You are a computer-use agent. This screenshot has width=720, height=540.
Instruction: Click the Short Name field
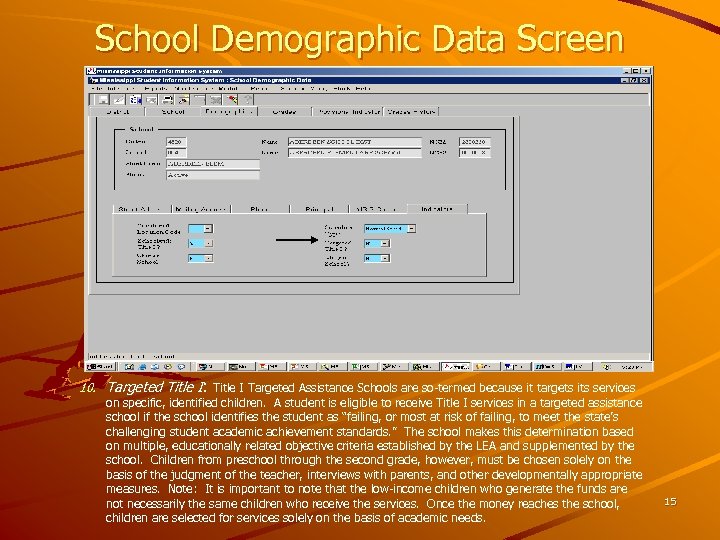pos(213,164)
